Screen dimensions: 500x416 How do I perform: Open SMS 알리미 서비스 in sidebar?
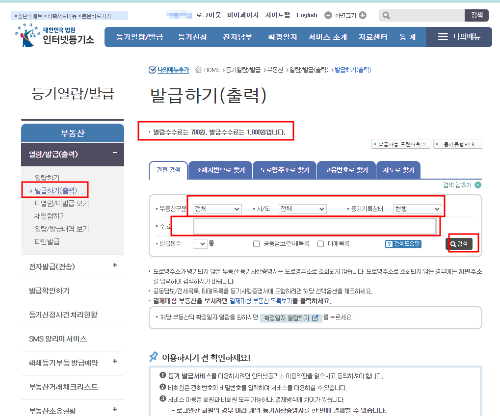click(x=58, y=339)
